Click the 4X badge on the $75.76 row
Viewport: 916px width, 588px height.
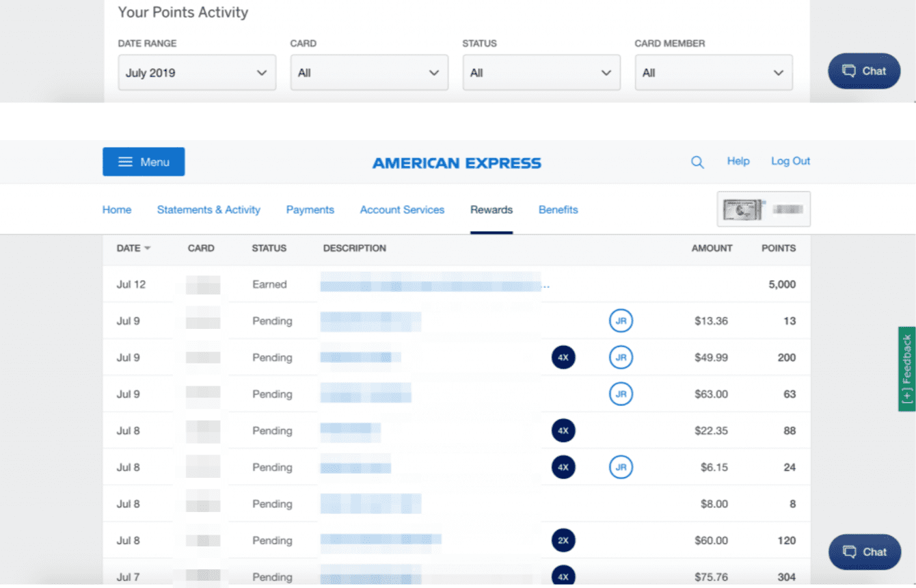563,576
